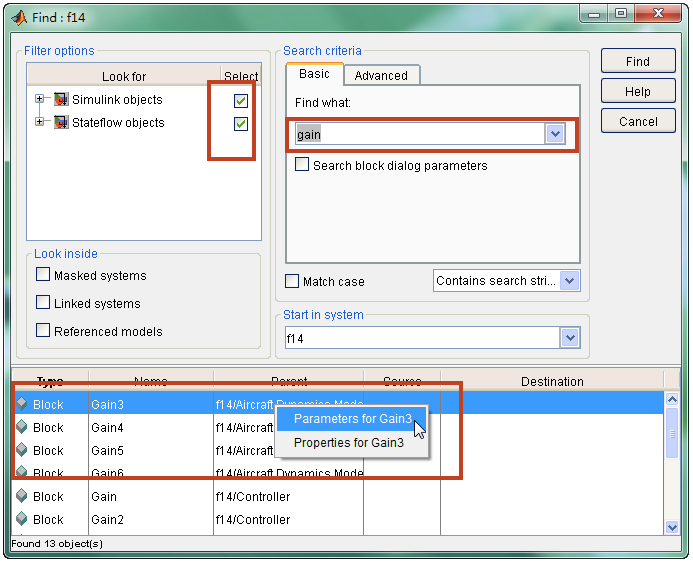
Task: Click the block icon in Gain2 row
Action: pos(21,519)
